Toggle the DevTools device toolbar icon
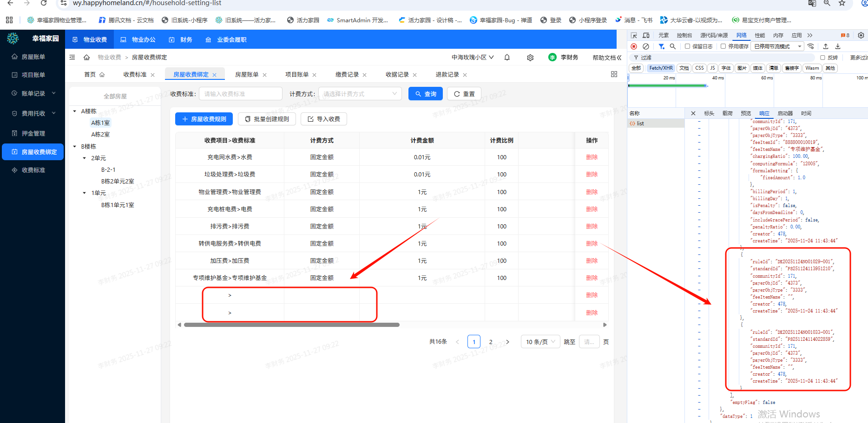The image size is (868, 423). pos(646,35)
